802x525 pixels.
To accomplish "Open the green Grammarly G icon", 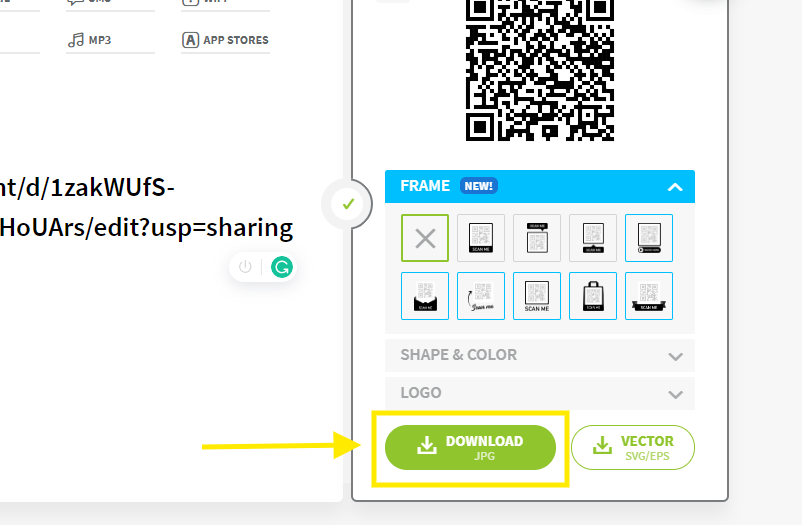I will tap(281, 267).
